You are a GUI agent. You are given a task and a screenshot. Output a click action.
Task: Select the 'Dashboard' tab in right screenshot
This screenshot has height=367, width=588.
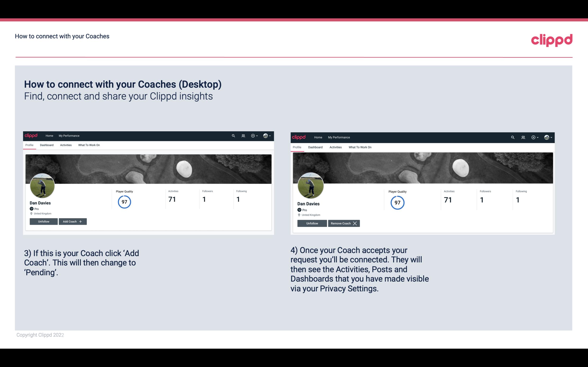point(315,147)
